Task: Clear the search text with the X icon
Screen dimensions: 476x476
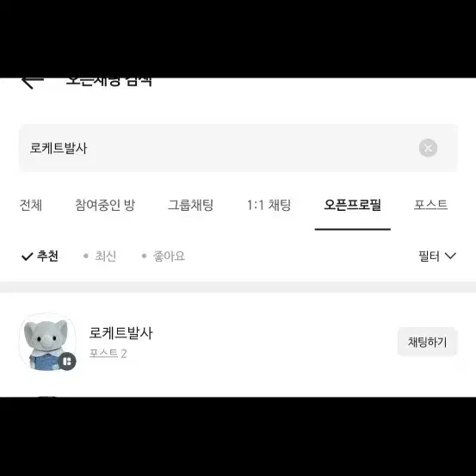Action: click(428, 148)
